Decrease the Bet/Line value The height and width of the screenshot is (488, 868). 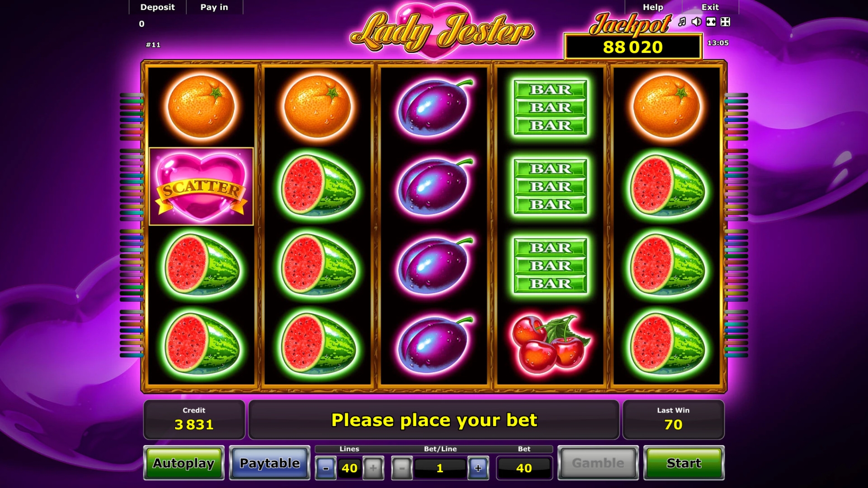[x=401, y=468]
